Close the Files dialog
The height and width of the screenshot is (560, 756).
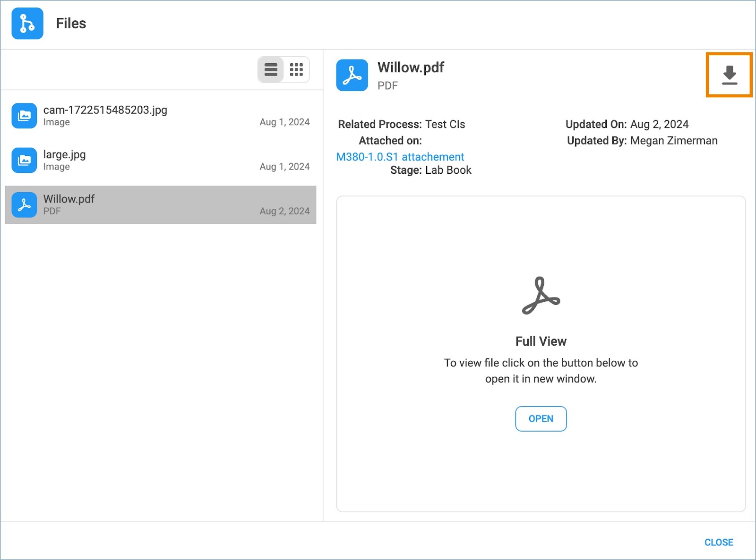tap(719, 543)
